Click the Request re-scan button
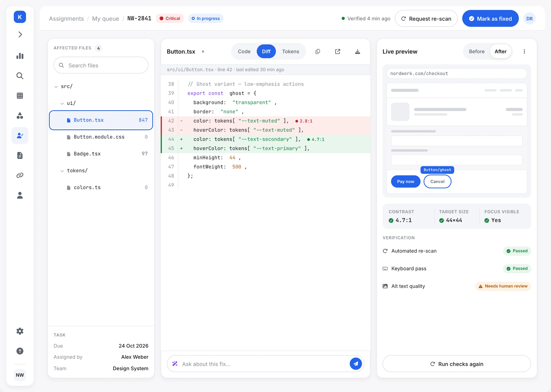Viewport: 551px width, 392px height. click(426, 19)
